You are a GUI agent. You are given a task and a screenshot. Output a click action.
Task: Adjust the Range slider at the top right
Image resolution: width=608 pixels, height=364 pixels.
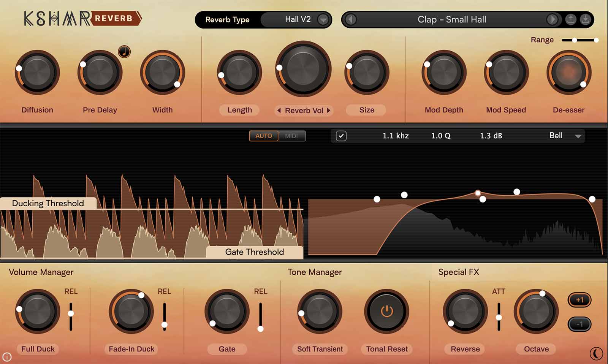579,40
